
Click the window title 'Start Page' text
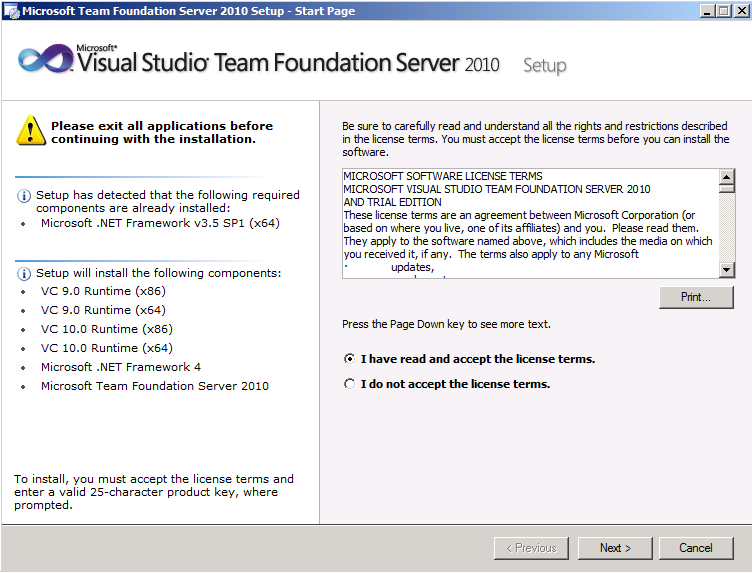pyautogui.click(x=325, y=11)
